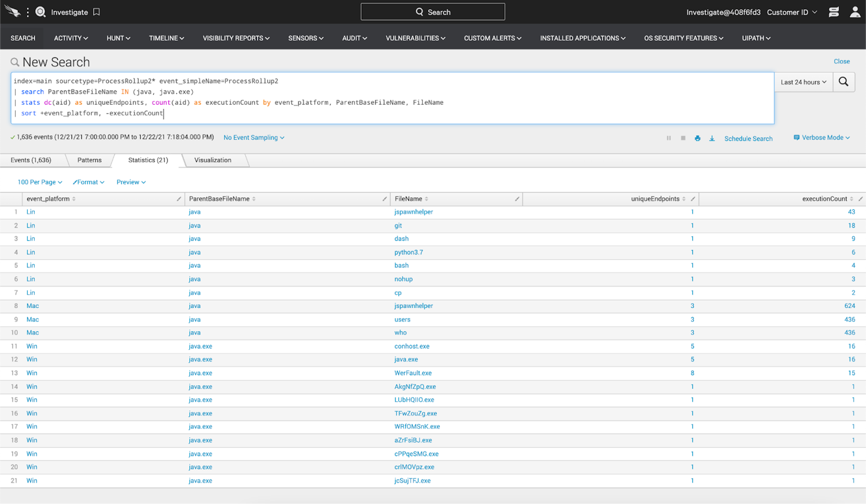Click the Investigate module icon
866x504 pixels.
coord(40,12)
